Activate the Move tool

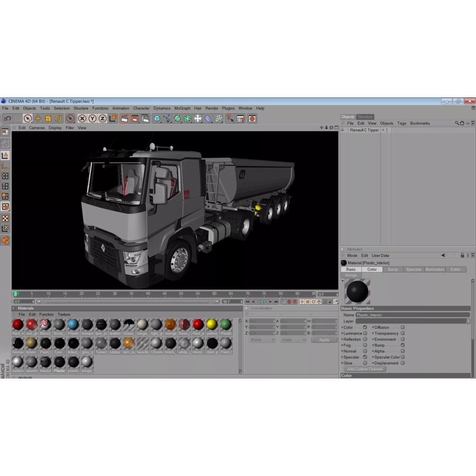pyautogui.click(x=38, y=119)
